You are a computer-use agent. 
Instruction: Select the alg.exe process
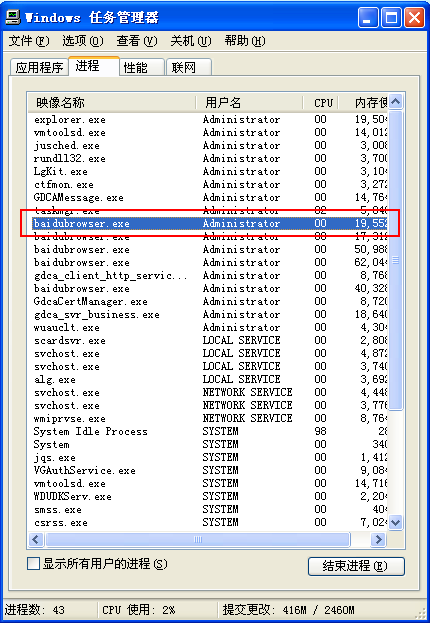coord(208,379)
